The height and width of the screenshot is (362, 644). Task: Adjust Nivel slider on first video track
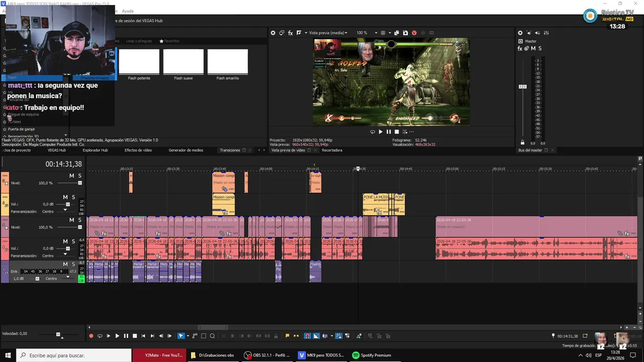[79, 183]
